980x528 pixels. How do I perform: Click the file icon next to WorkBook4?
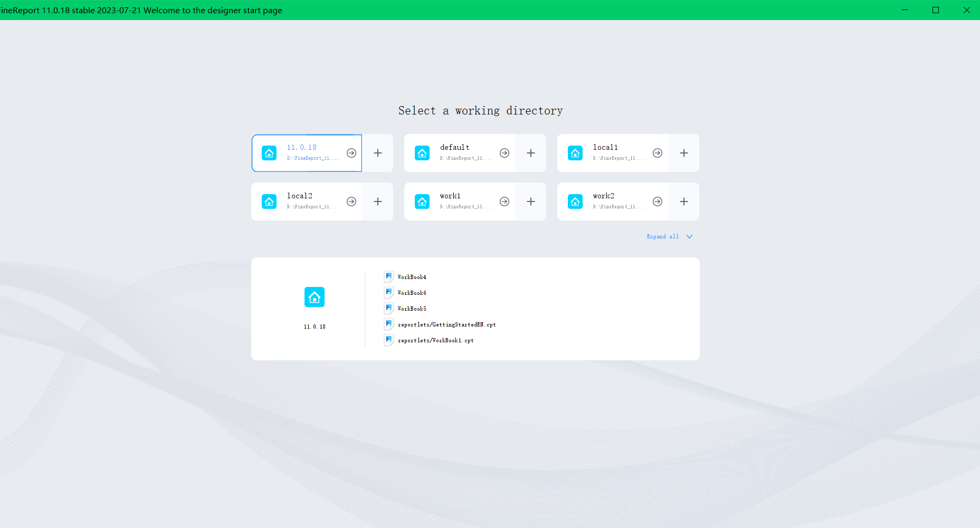tap(389, 276)
